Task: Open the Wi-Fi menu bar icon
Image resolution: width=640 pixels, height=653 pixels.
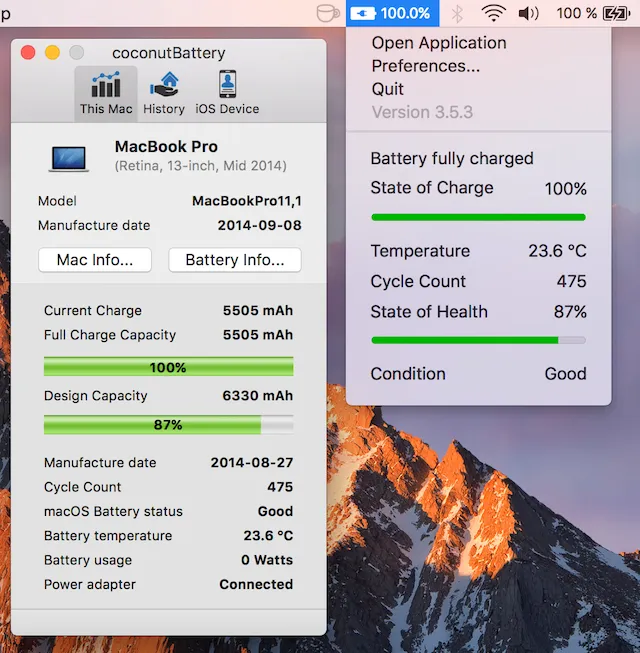Action: click(x=493, y=13)
